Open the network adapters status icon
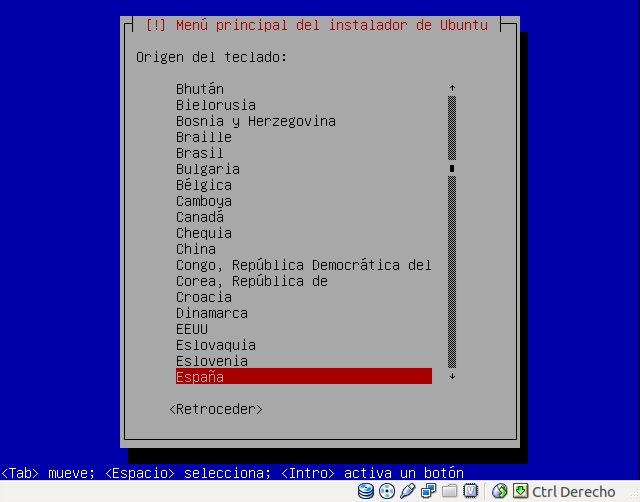The height and width of the screenshot is (502, 640). 429,491
